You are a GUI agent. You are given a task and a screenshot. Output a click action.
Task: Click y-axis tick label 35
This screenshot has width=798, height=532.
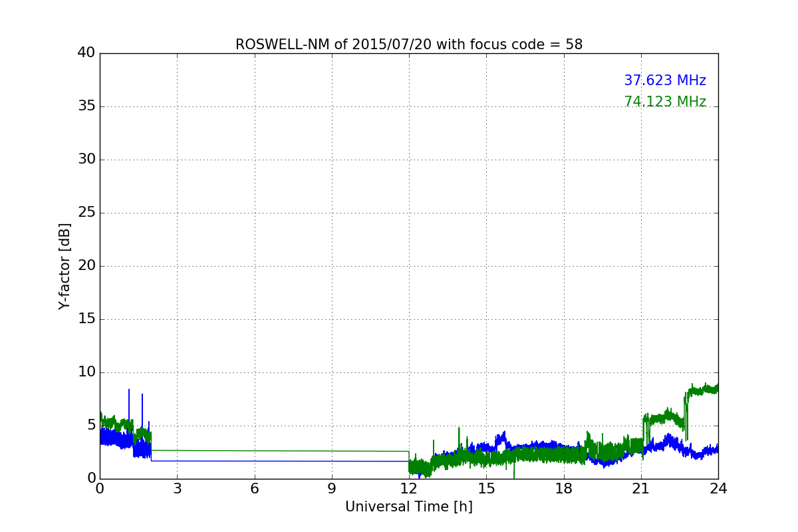[86, 106]
